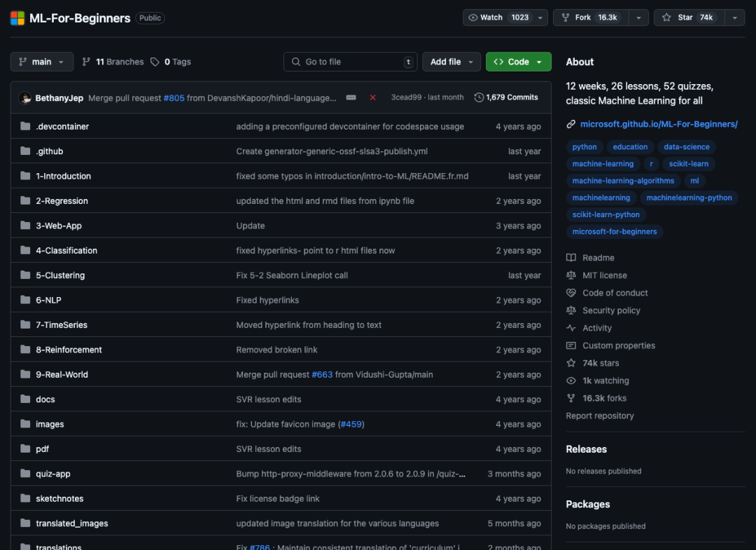Image resolution: width=756 pixels, height=550 pixels.
Task: Expand commit message ellipsis icon
Action: (x=351, y=97)
